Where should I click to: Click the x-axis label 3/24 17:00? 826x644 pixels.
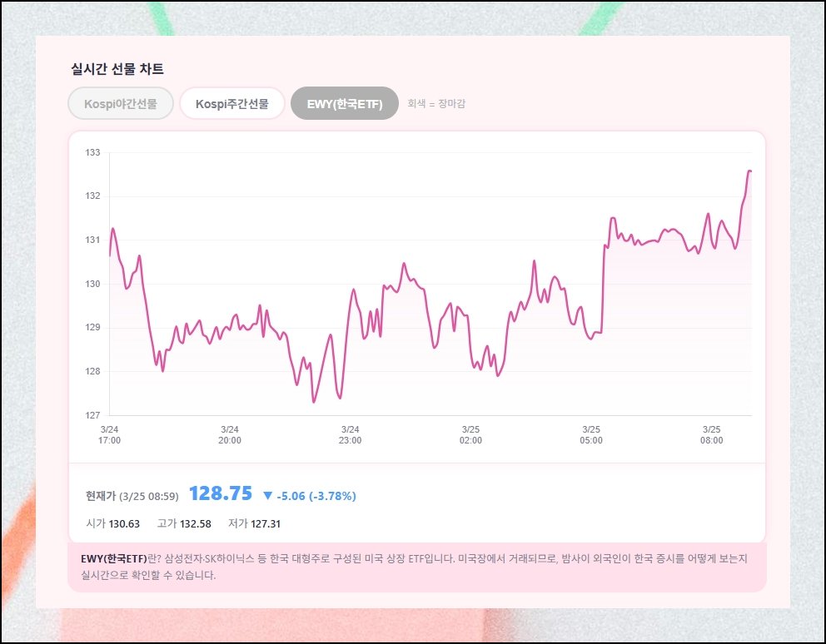point(109,435)
